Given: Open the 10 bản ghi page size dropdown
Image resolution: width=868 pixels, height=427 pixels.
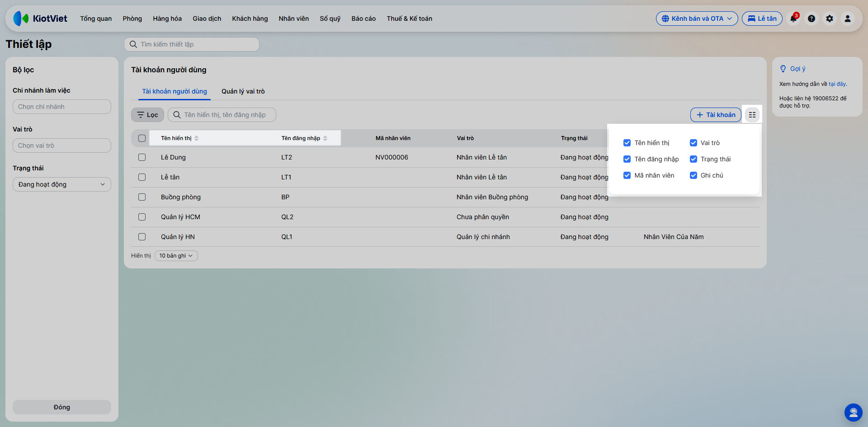Looking at the screenshot, I should 176,256.
